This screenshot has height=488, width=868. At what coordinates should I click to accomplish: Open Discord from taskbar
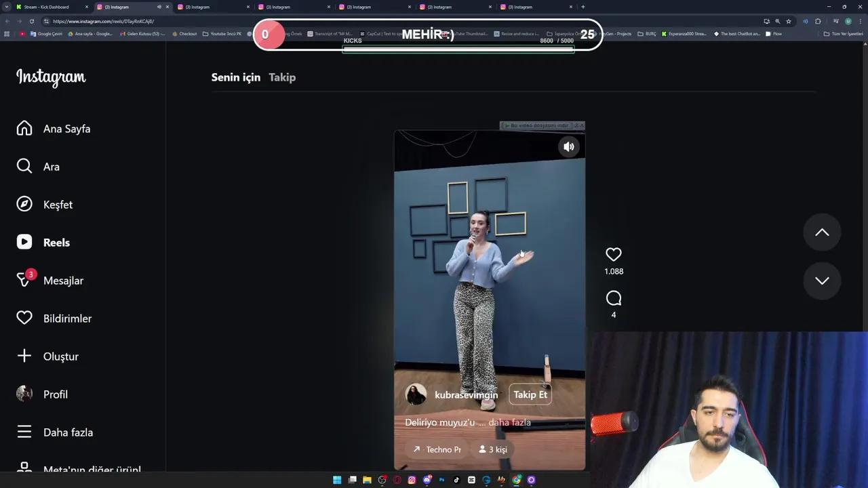click(427, 480)
